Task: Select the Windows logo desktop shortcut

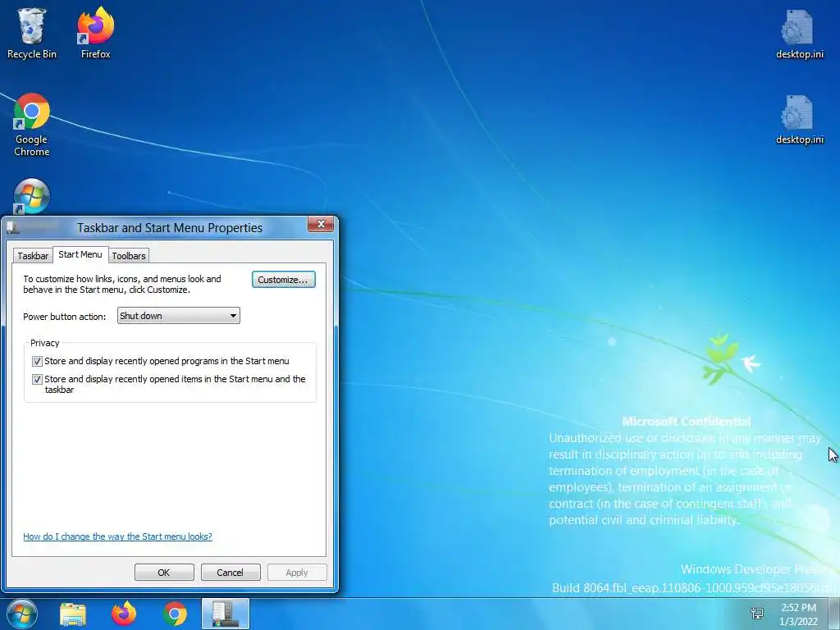Action: coord(32,196)
